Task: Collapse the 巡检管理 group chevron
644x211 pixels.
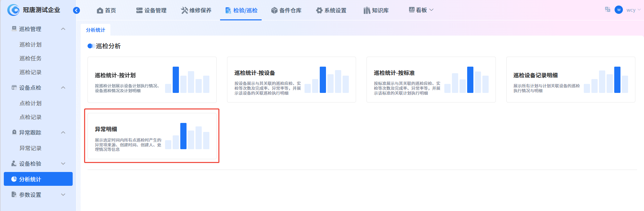Action: [63, 29]
